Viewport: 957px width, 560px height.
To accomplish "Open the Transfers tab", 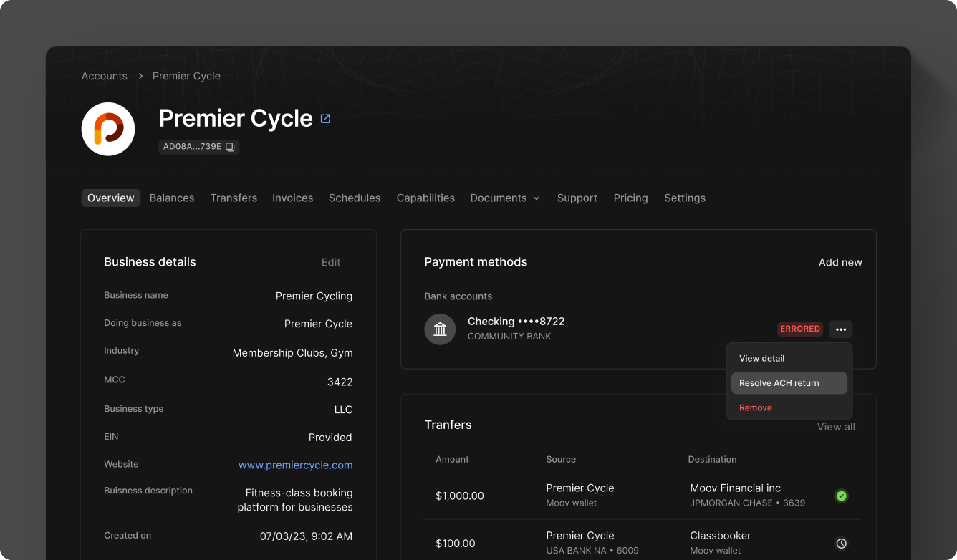I will 234,198.
